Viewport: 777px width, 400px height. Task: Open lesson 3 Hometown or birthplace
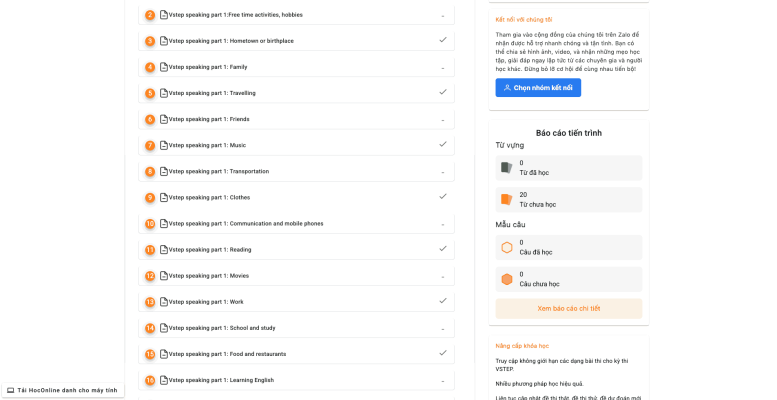coord(296,41)
